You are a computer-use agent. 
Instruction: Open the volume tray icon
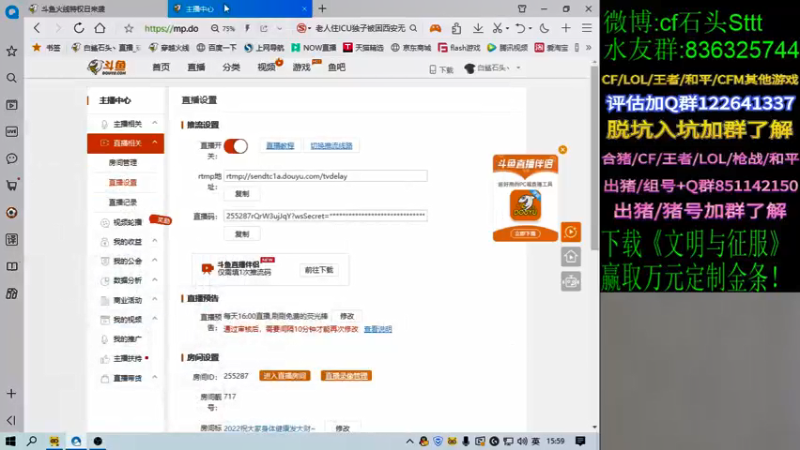click(522, 441)
